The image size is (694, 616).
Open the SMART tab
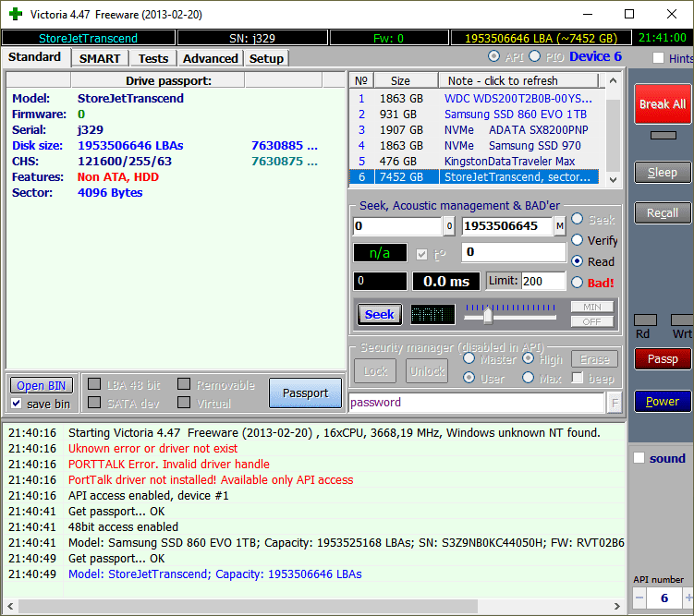100,58
